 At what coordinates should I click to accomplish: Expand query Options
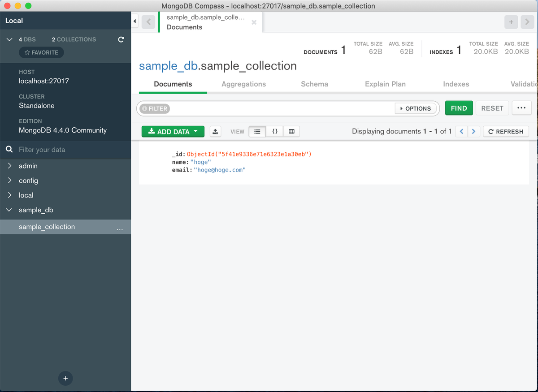pos(416,108)
